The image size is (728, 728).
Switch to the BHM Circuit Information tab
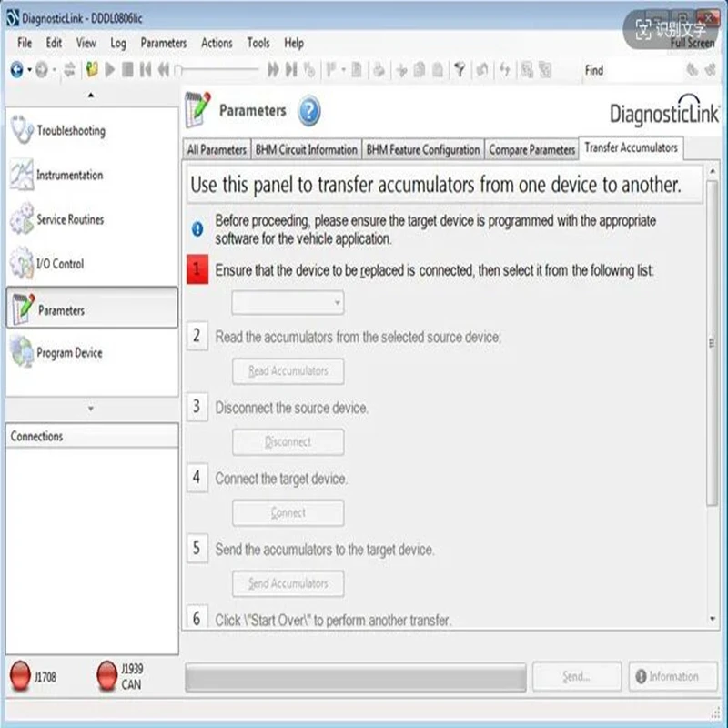(307, 150)
